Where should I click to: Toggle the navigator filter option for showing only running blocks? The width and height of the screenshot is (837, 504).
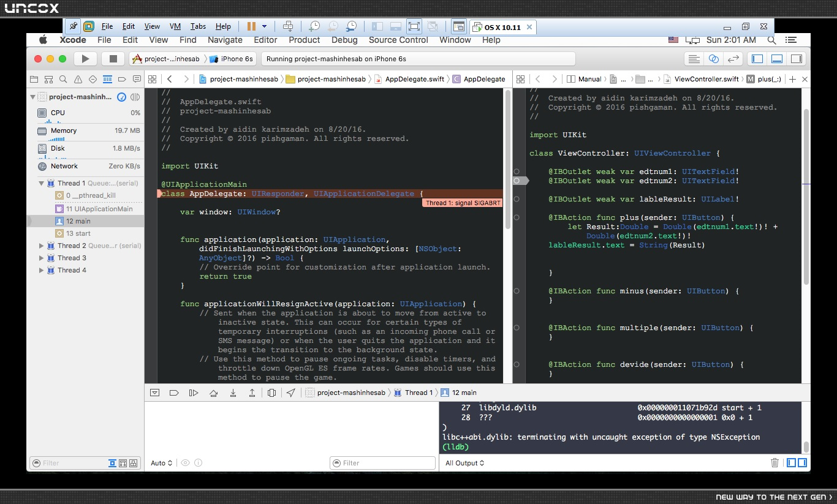[134, 463]
